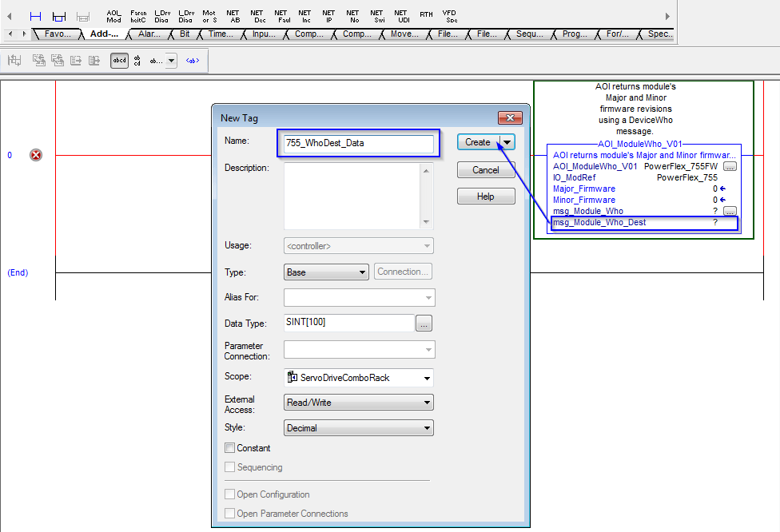Screen dimensions: 780x532
Task: Cancel the New Tag dialog
Action: pos(486,170)
